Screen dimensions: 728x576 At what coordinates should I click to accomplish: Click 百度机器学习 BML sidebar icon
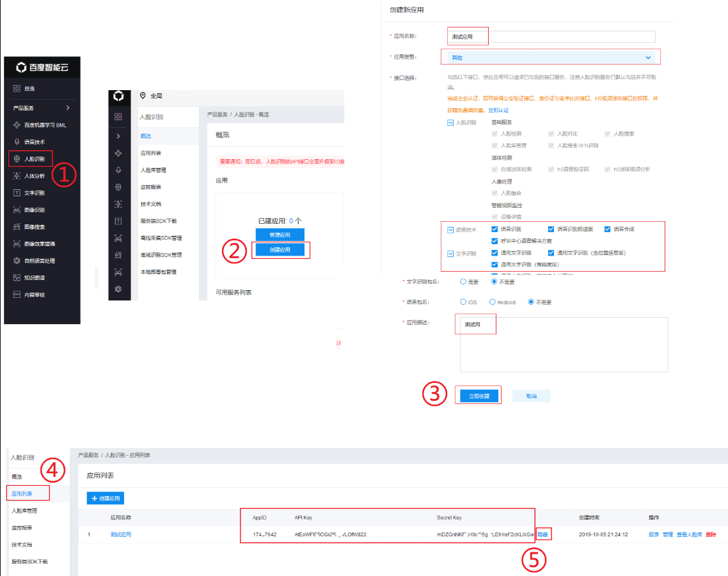point(17,125)
